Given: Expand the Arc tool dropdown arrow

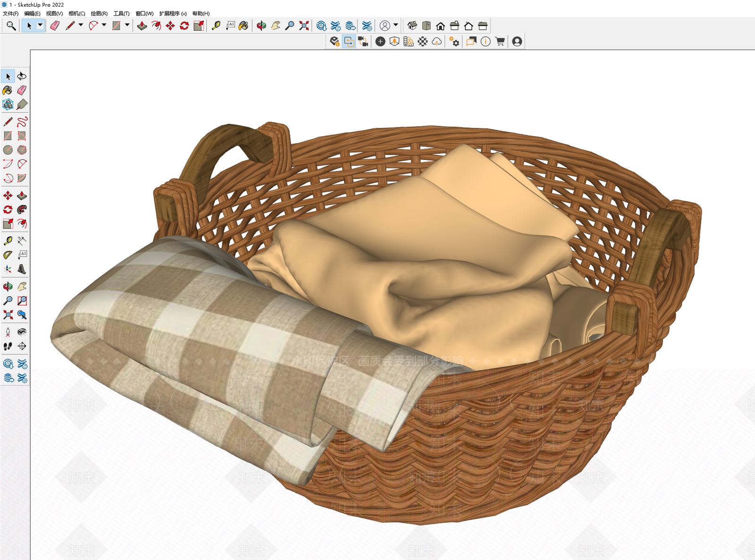Looking at the screenshot, I should pyautogui.click(x=104, y=25).
